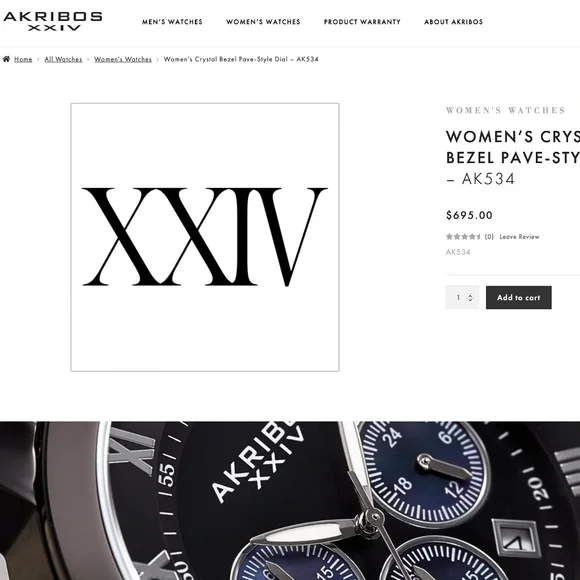This screenshot has width=580, height=580.
Task: Click the quantity stepper arrows
Action: [471, 298]
